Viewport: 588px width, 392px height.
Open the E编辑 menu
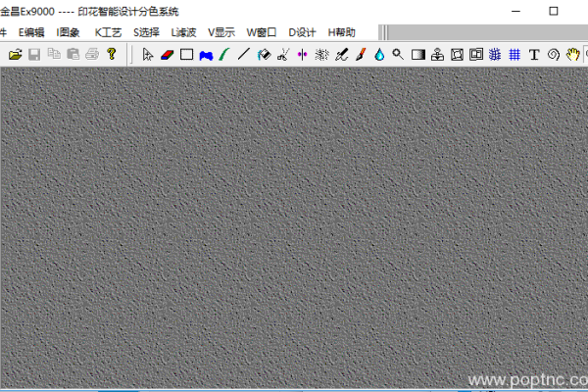pyautogui.click(x=31, y=32)
